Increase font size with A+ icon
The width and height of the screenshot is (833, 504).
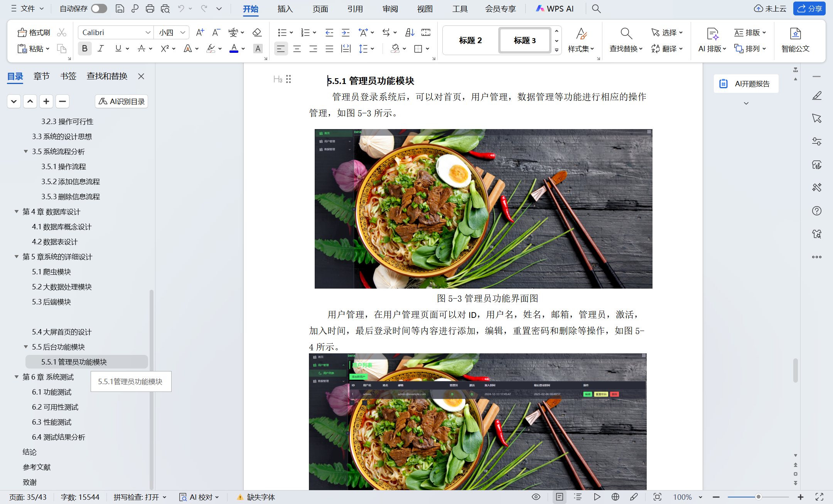click(x=200, y=32)
